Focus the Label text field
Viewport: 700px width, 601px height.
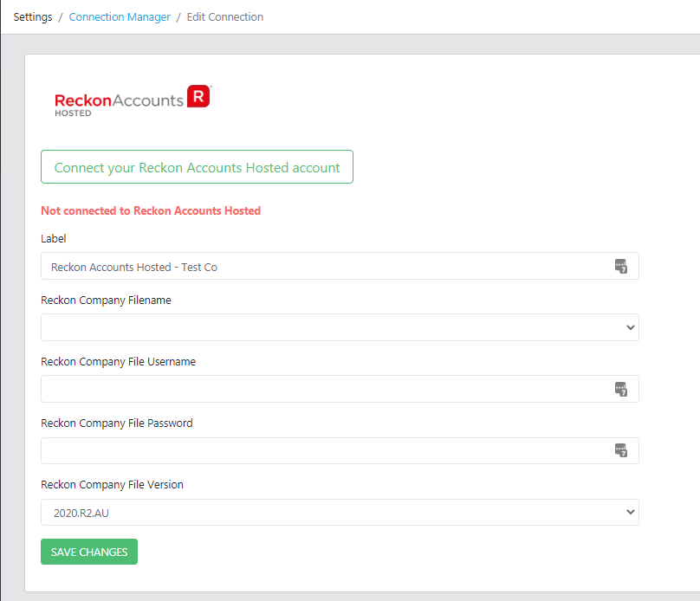point(321,267)
